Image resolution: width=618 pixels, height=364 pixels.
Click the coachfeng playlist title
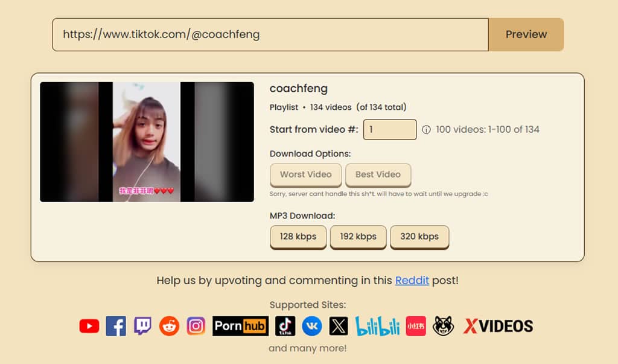pos(299,88)
